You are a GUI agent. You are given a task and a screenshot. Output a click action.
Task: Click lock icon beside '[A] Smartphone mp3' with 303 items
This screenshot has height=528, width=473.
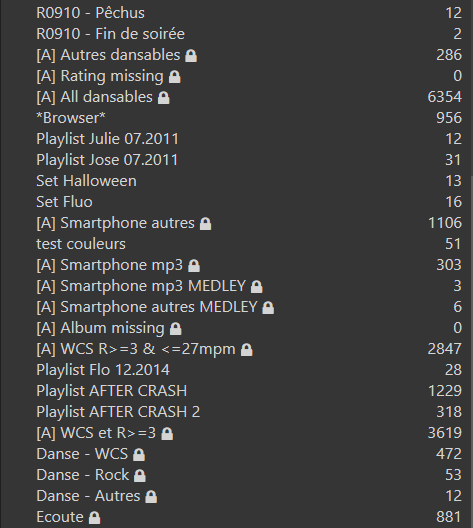coord(194,266)
